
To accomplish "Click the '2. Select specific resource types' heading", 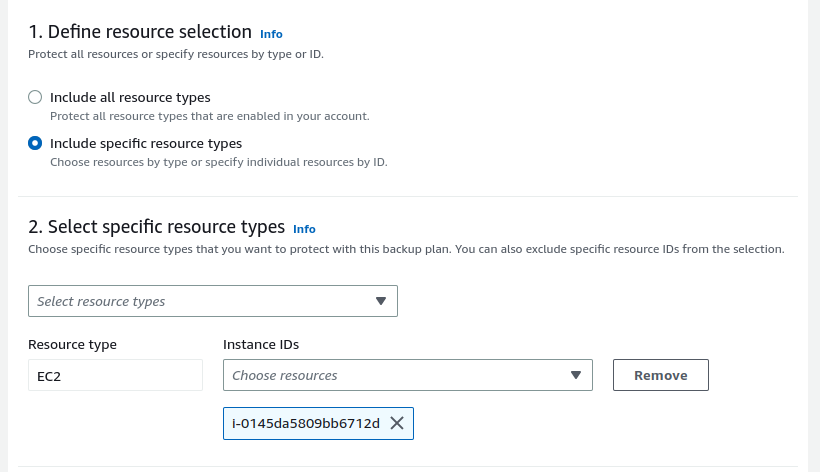I will click(156, 227).
